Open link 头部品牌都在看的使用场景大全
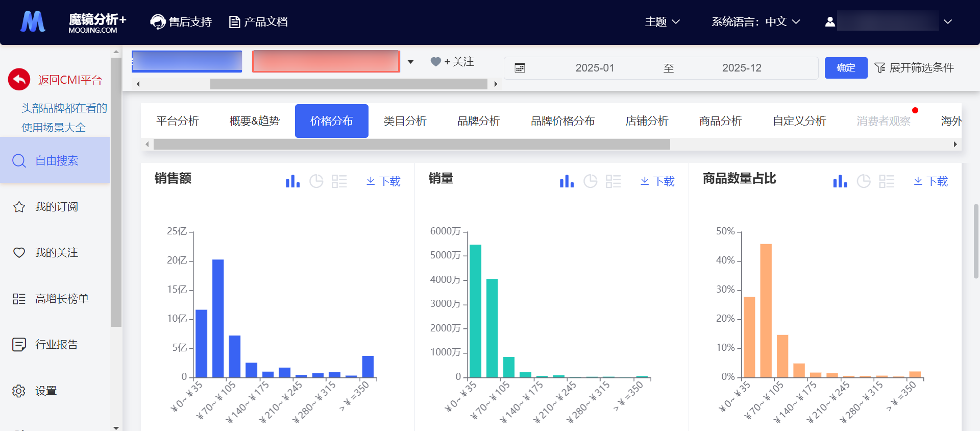This screenshot has height=431, width=980. (64, 118)
